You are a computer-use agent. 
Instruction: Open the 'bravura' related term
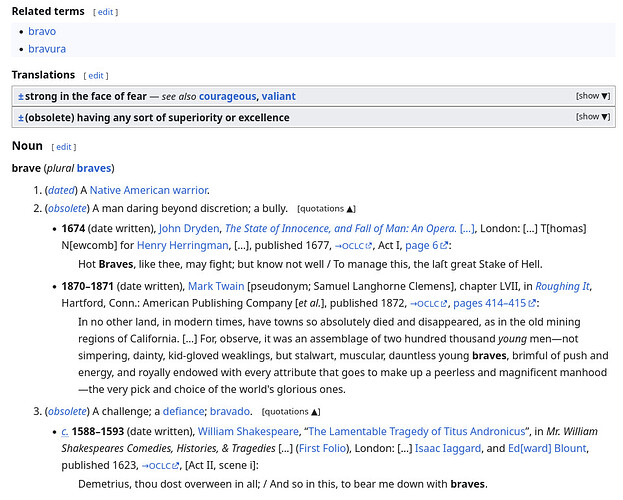coord(47,48)
